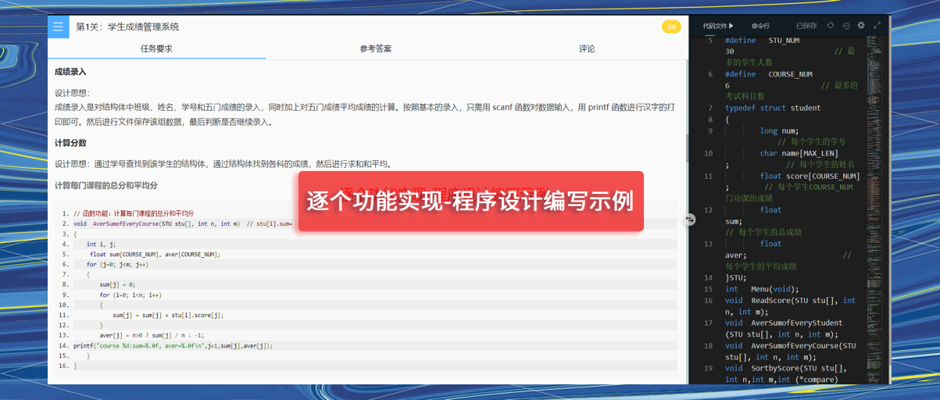Image resolution: width=940 pixels, height=400 pixels.
Task: Open the hamburger menu beside 第1关
Action: [58, 27]
